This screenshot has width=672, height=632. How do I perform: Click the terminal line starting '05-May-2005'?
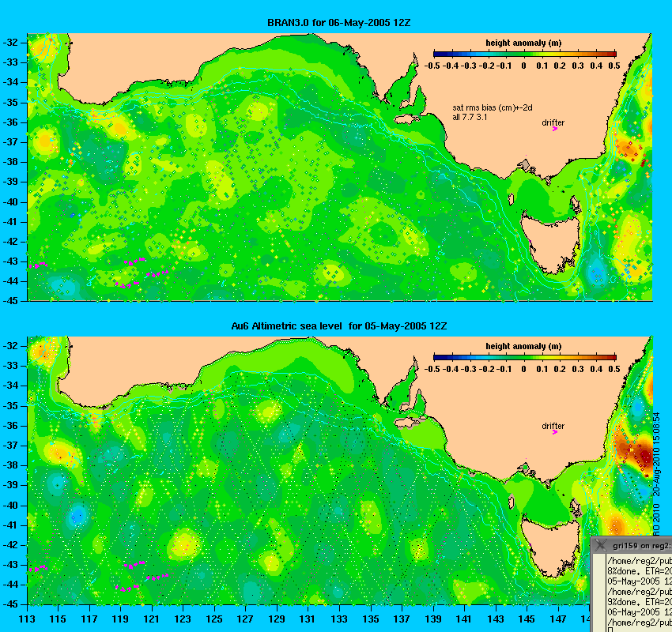coord(640,581)
